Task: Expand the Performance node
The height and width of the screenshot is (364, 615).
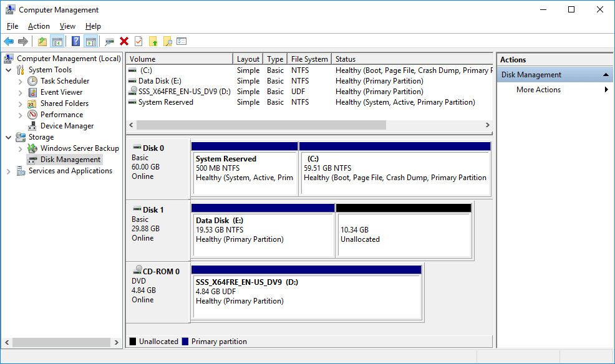Action: 21,115
